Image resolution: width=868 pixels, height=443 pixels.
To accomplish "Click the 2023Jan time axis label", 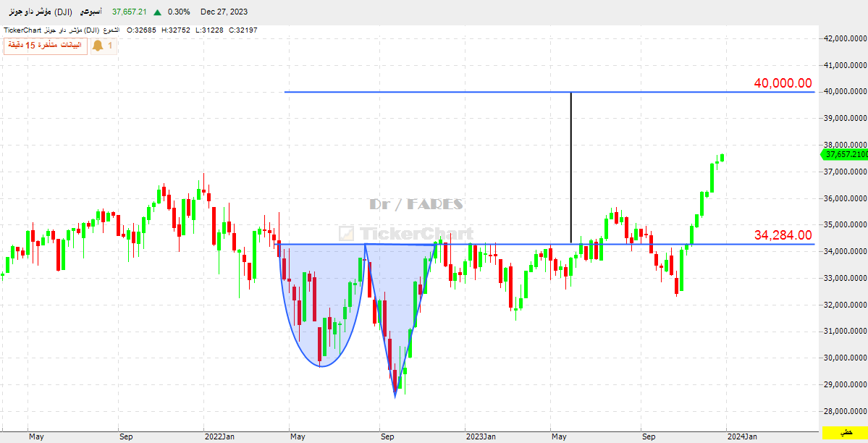I will click(481, 437).
